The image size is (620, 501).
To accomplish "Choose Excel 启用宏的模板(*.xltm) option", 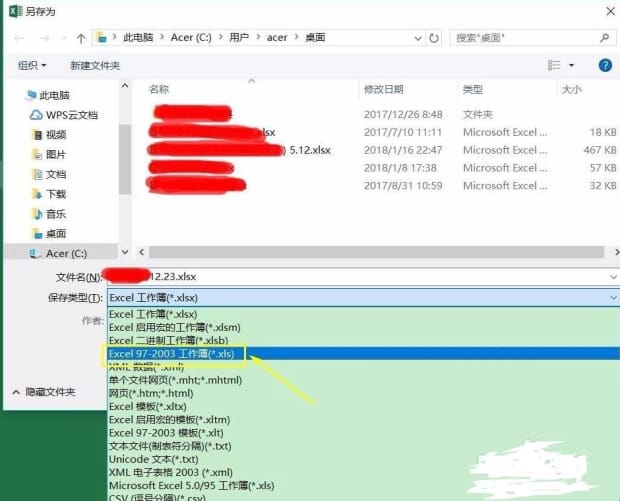I will (x=363, y=420).
